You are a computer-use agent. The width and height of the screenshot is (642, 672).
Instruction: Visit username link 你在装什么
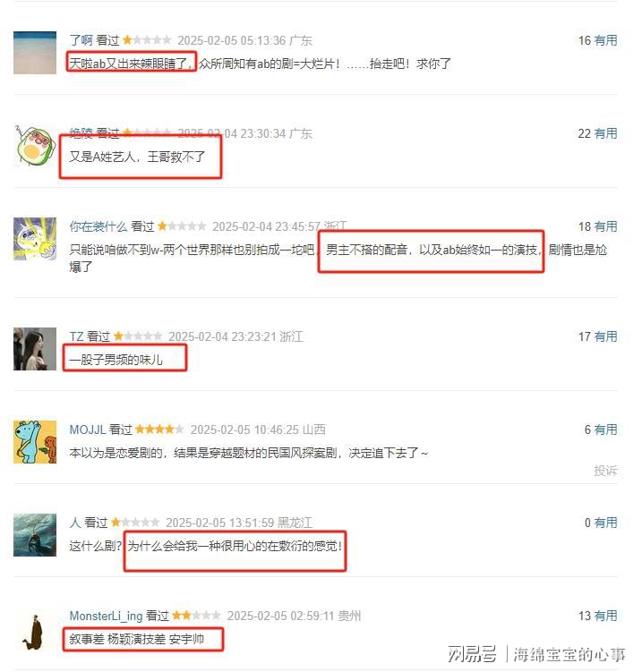98,226
